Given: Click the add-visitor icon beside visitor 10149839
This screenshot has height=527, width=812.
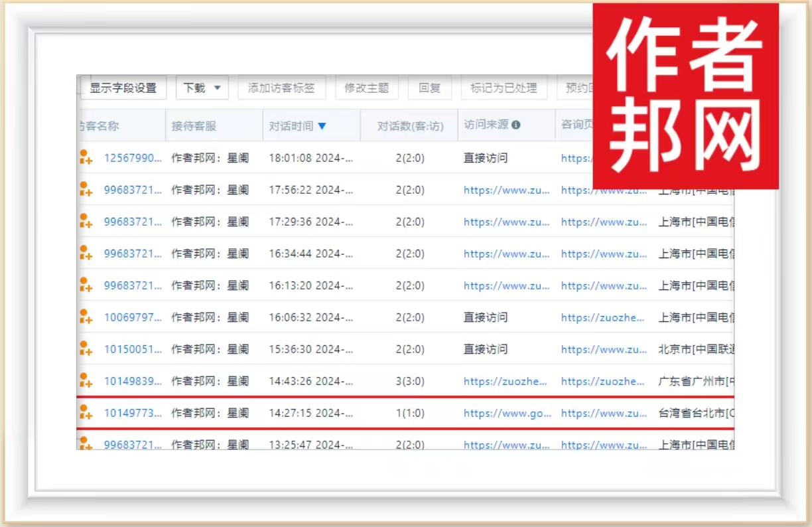Looking at the screenshot, I should pos(85,381).
